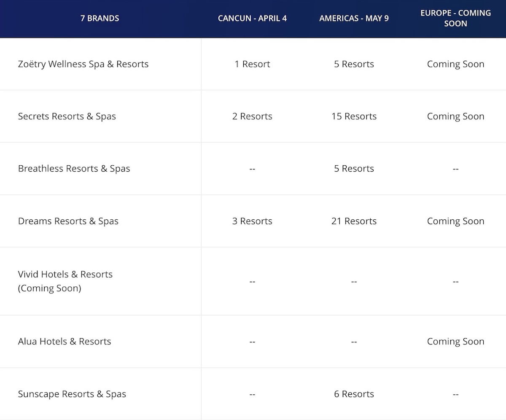Select the '2 Resorts' cell for Secrets
The image size is (506, 420).
[x=252, y=116]
